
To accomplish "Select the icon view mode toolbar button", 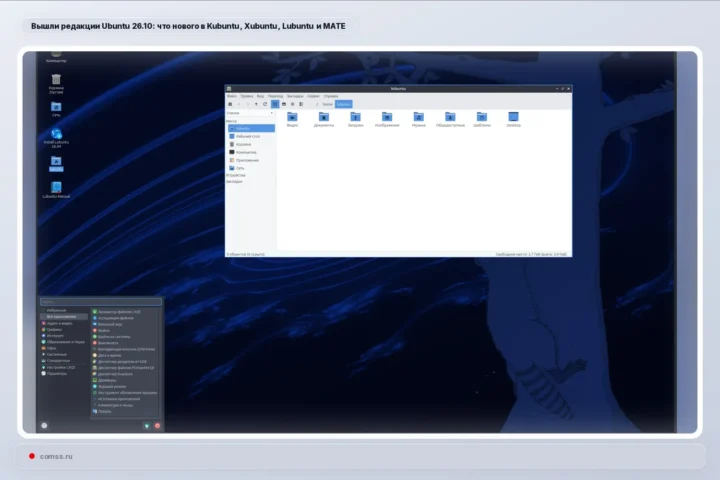I will [x=275, y=104].
